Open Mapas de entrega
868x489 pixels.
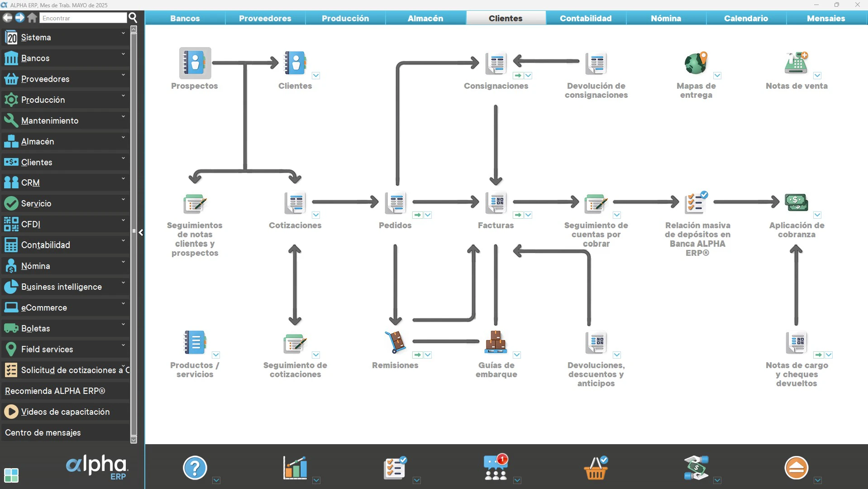tap(696, 63)
